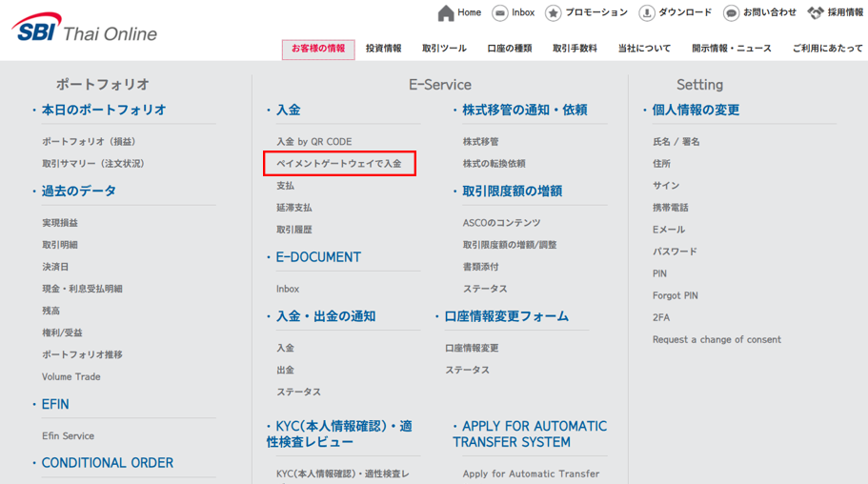Viewport: 868px width, 484px height.
Task: Select ペイメントゲートウェイで入金 link
Action: [x=339, y=164]
